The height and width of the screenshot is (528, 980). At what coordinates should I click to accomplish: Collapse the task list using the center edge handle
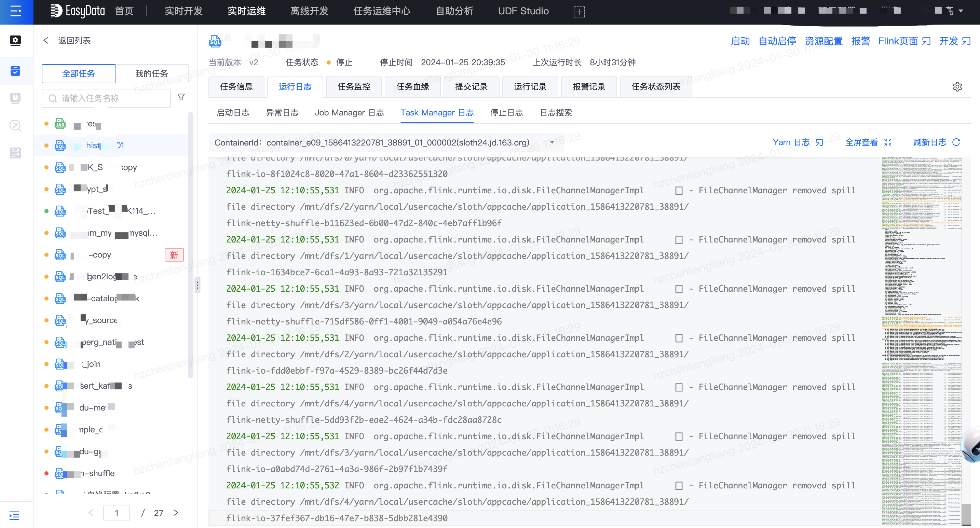(198, 284)
